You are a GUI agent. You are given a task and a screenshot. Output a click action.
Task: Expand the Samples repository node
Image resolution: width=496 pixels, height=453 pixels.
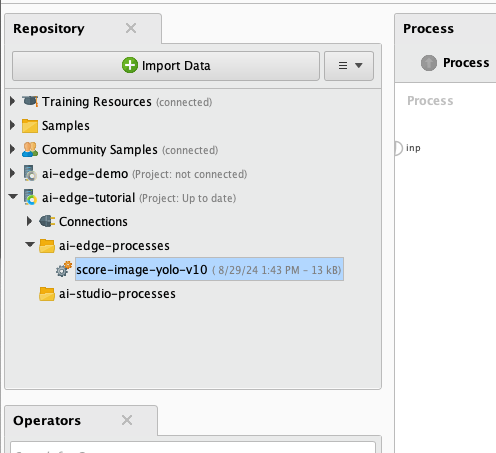[12, 125]
